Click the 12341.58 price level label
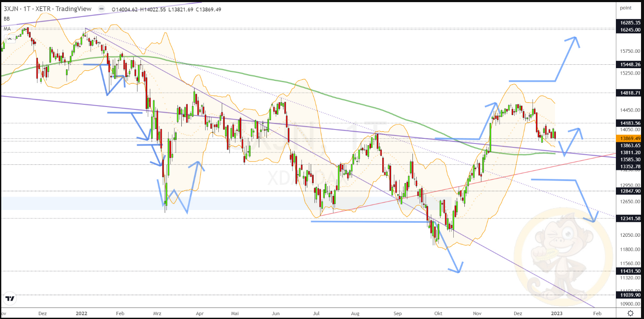 tap(629, 218)
